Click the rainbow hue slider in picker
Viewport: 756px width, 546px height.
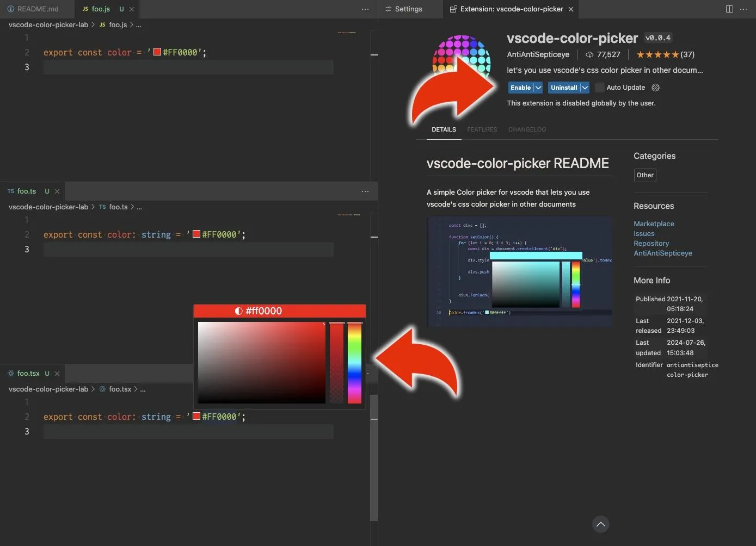pyautogui.click(x=354, y=363)
